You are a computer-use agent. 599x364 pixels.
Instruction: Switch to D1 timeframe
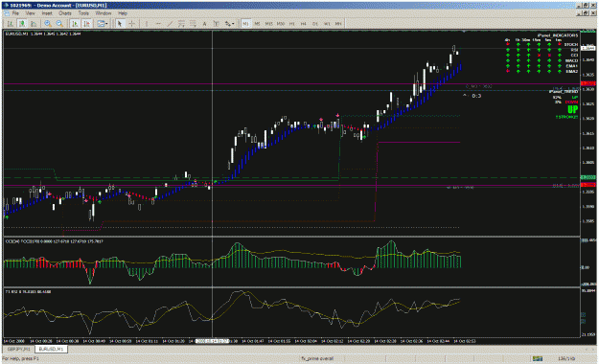click(315, 24)
